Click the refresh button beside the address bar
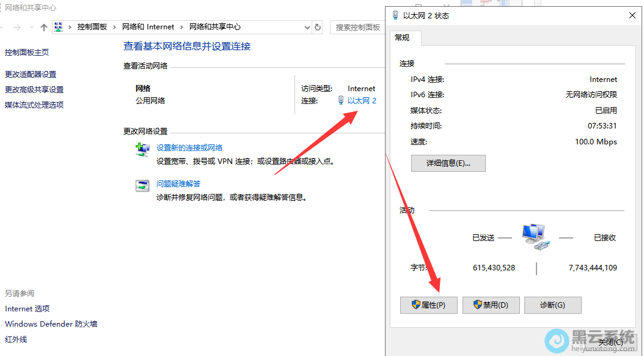 (318, 28)
